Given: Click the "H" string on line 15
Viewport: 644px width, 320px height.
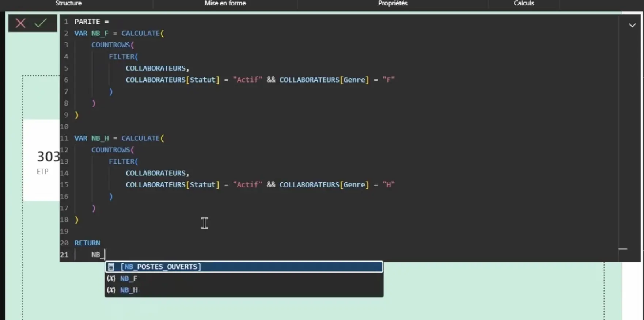Looking at the screenshot, I should pyautogui.click(x=389, y=184).
